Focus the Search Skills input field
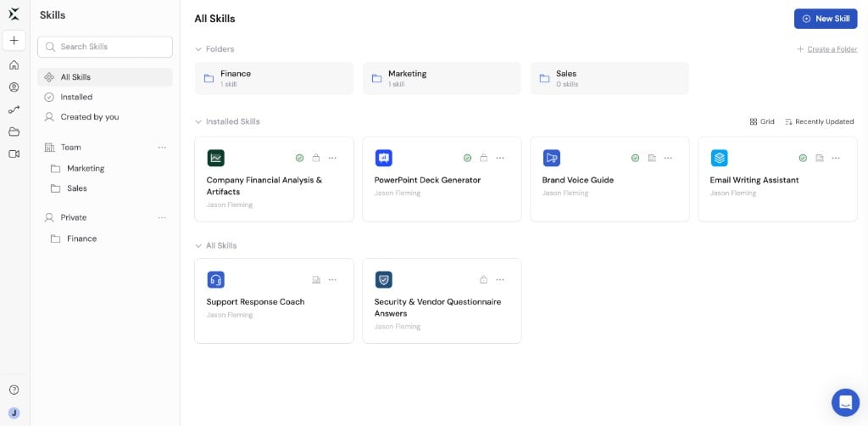 point(105,47)
